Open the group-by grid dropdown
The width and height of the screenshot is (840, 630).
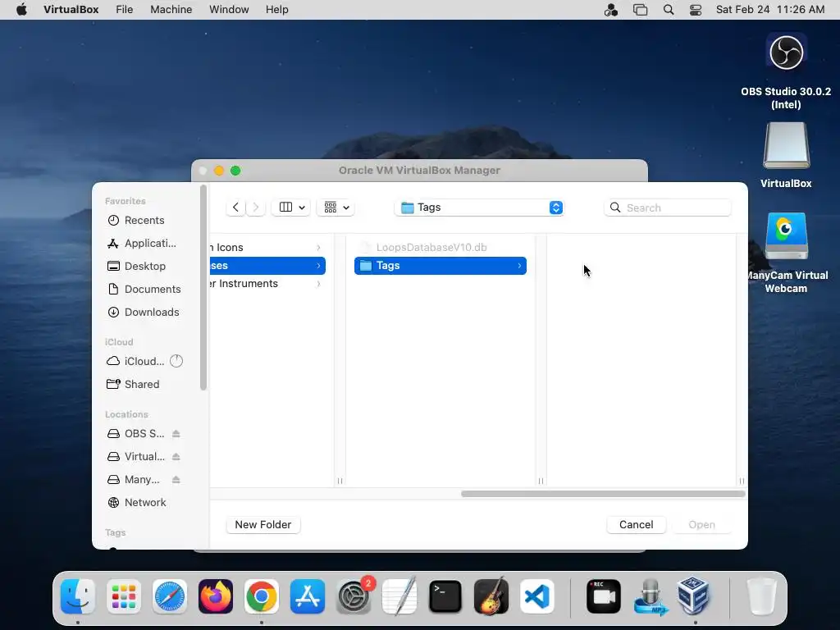336,208
